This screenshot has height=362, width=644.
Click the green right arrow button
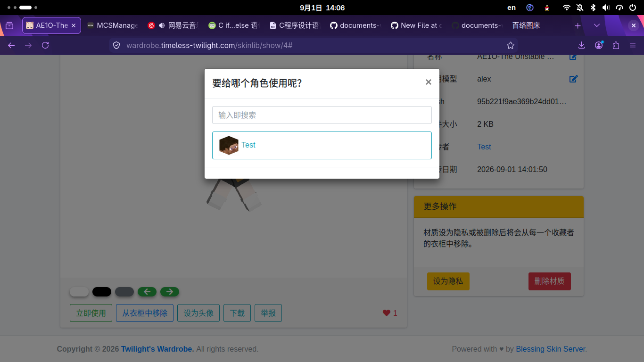[170, 292]
